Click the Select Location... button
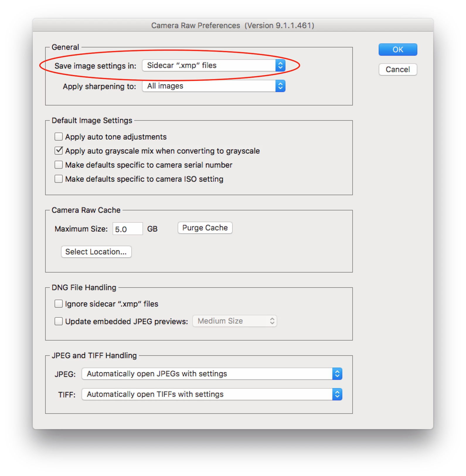 [x=96, y=252]
